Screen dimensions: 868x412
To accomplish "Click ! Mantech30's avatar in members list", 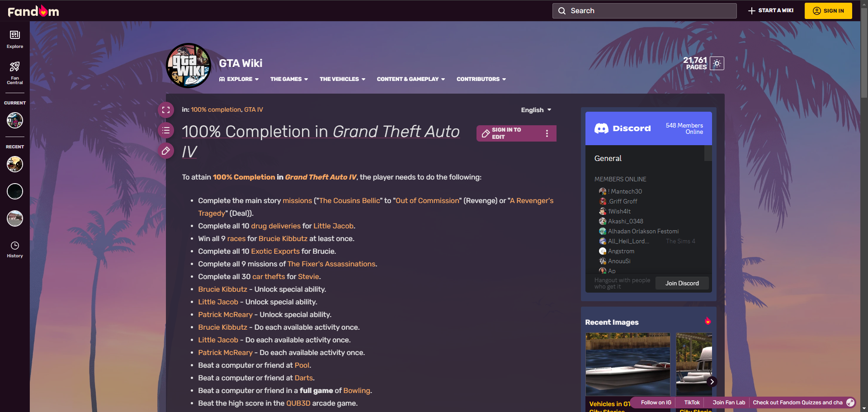I will click(x=603, y=191).
